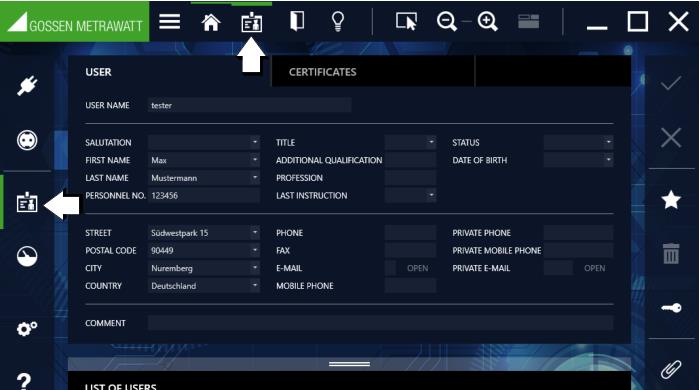Open the plug icon in left sidebar
Screen dimensions: 700x390
tap(27, 86)
